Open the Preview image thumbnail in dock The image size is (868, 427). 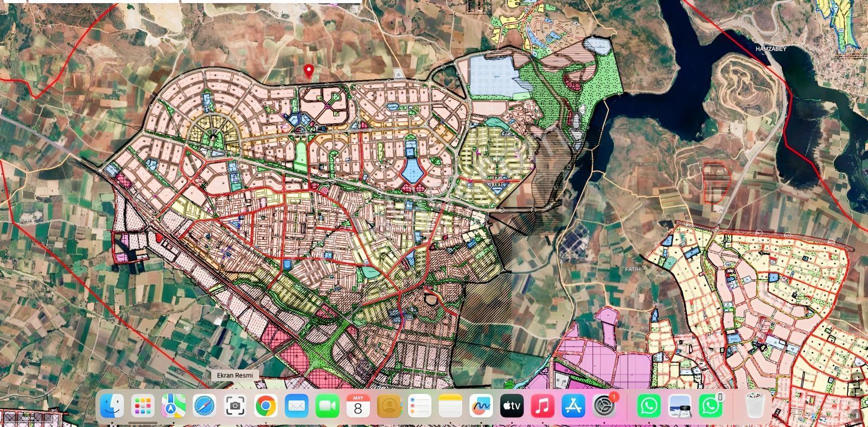tap(680, 405)
